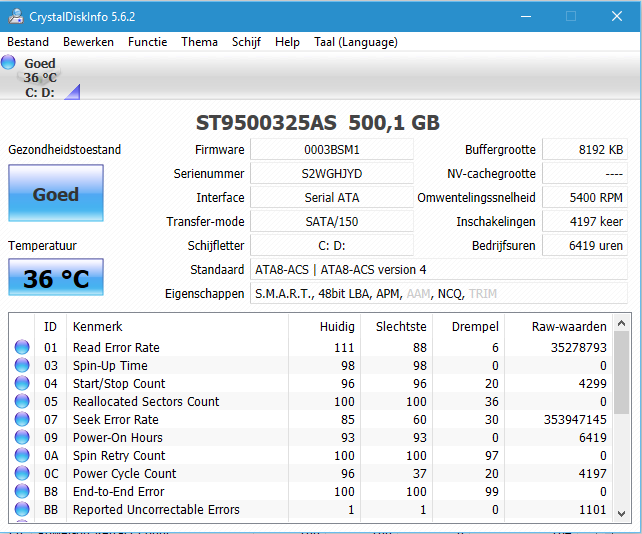This screenshot has height=534, width=642.
Task: Open the Help menu
Action: pyautogui.click(x=287, y=42)
